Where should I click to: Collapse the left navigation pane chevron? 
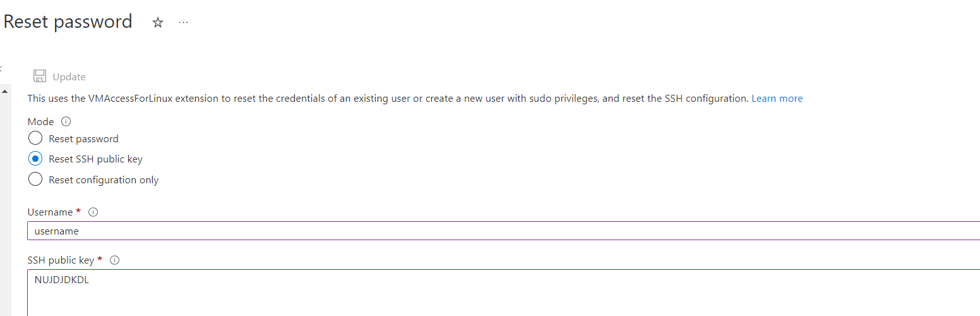[x=1, y=68]
